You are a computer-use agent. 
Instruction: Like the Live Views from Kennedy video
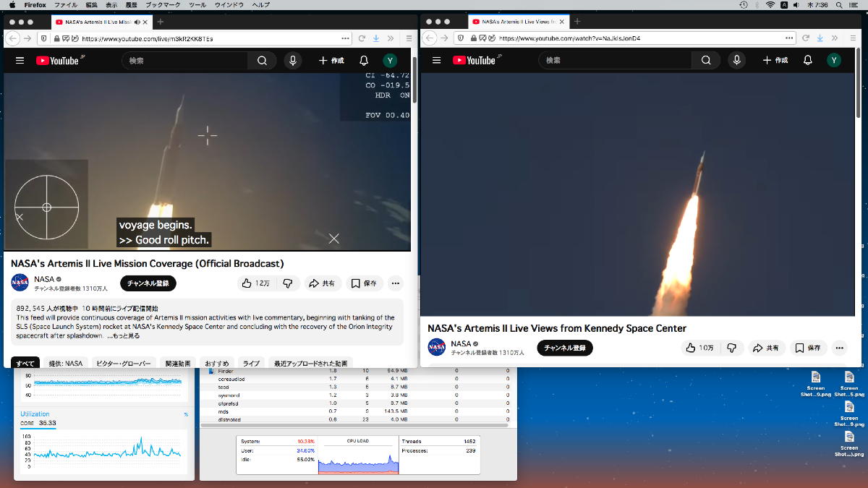[699, 348]
